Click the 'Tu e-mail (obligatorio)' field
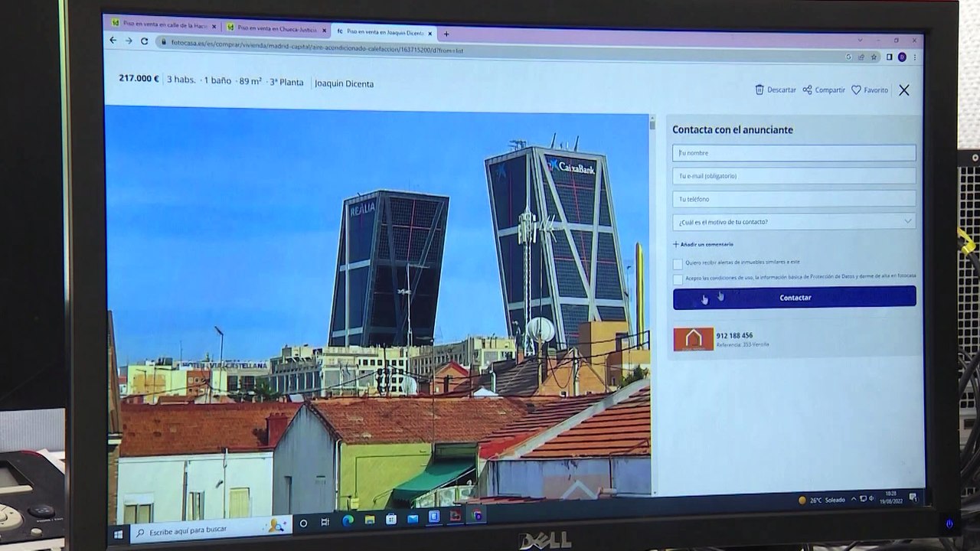This screenshot has height=551, width=980. pos(794,176)
